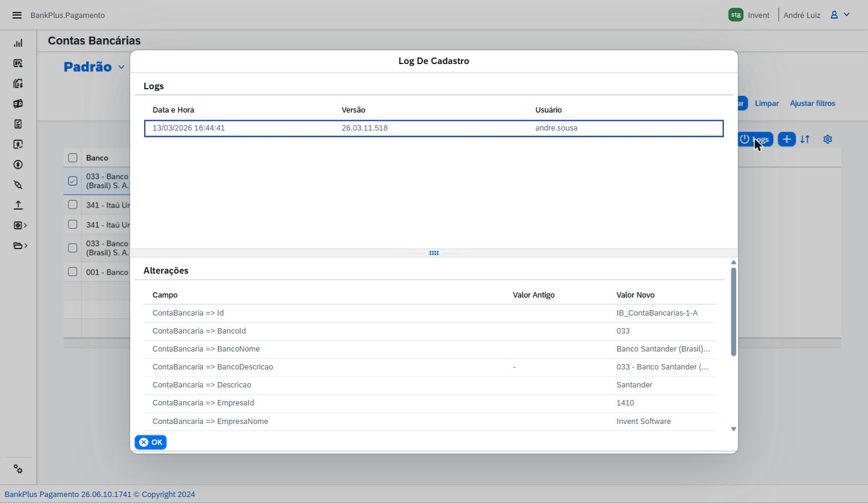Screen dimensions: 868x503
Task: Check the 001 - Banco row checkbox
Action: pyautogui.click(x=72, y=272)
